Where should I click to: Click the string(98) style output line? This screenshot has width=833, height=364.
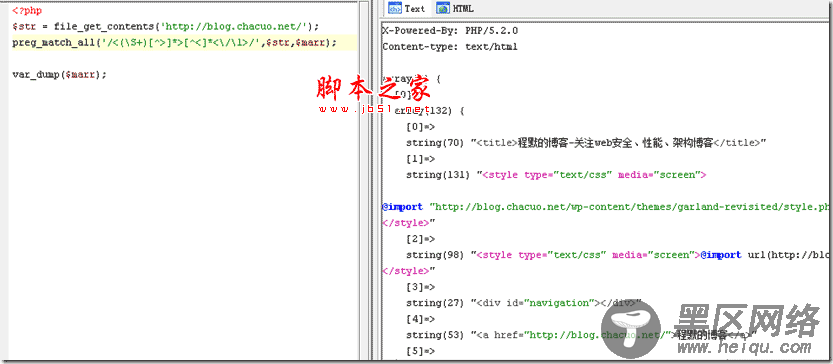click(x=618, y=255)
